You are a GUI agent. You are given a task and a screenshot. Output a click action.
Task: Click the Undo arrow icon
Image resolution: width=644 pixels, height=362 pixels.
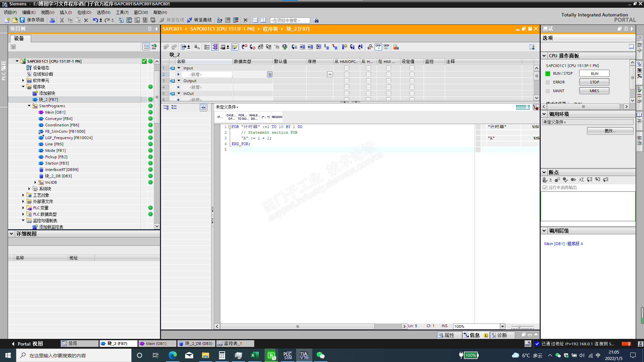[x=95, y=20]
